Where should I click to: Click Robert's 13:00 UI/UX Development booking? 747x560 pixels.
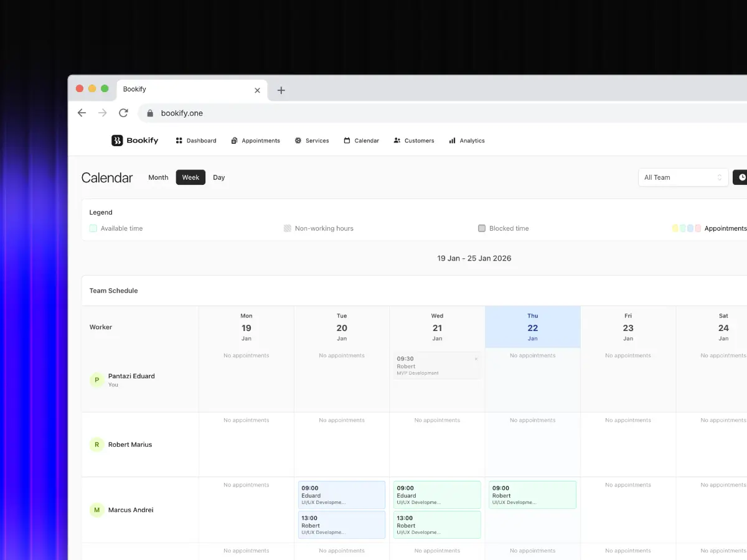(x=341, y=525)
